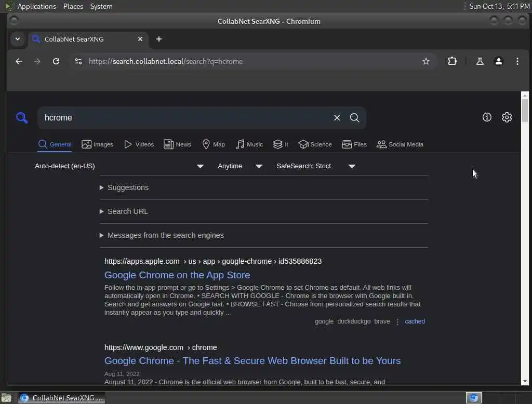Click the show desktop icon in taskbar
This screenshot has height=404, width=532.
[6, 398]
